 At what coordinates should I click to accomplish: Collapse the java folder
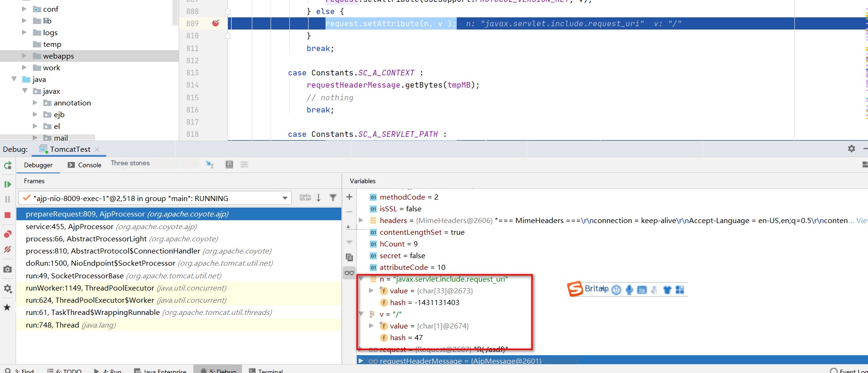[14, 79]
